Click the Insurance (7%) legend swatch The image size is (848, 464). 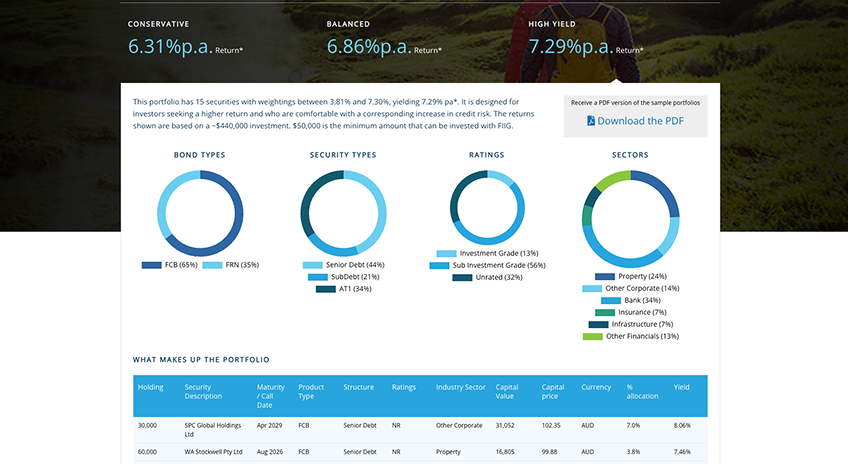coord(605,312)
